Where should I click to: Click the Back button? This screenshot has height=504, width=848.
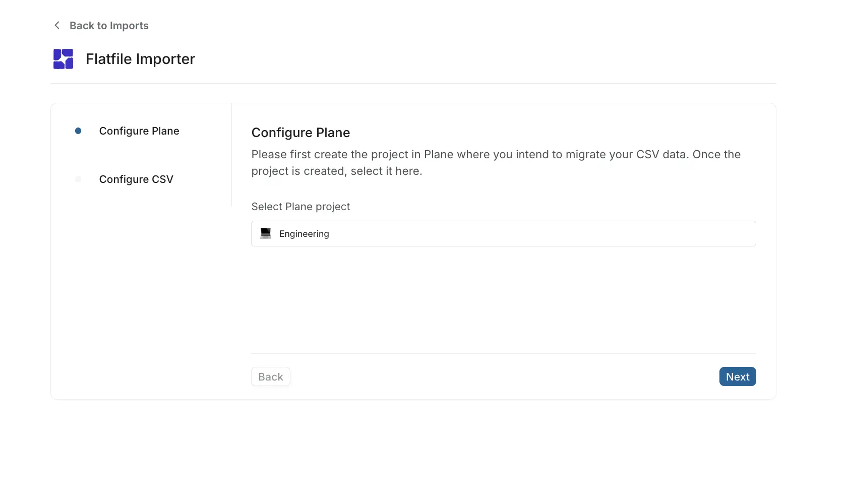point(270,376)
